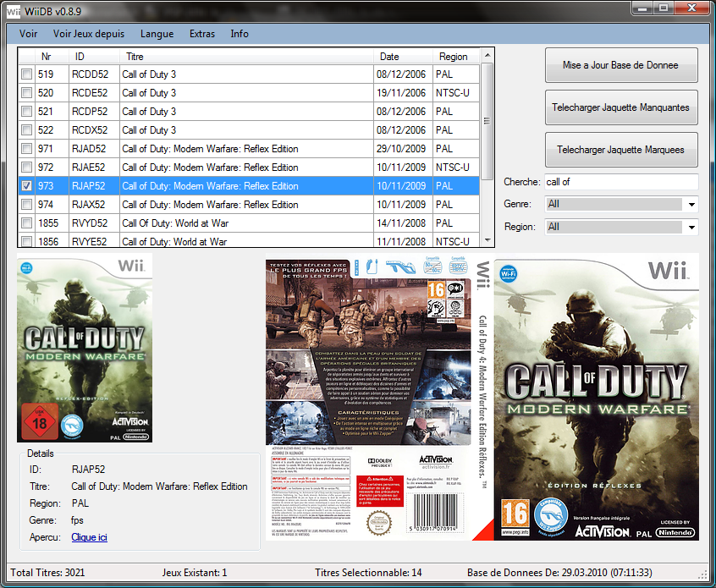Check the box for row 972 RJAE52
Viewport: 716px width, 588px height.
click(x=27, y=167)
